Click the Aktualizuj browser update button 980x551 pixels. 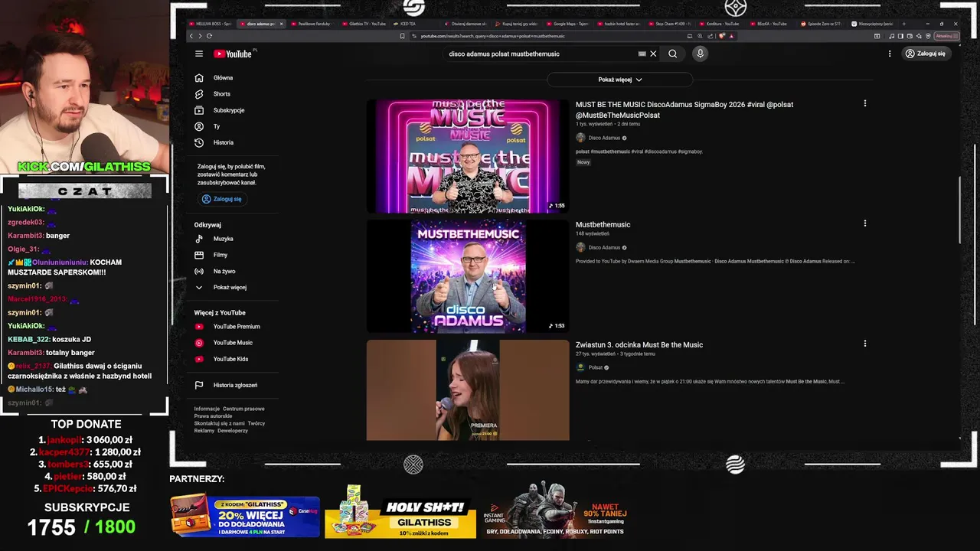(946, 36)
